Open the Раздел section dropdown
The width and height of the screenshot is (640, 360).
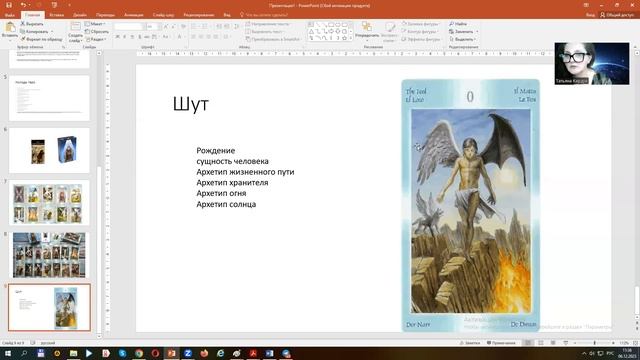tap(96, 39)
